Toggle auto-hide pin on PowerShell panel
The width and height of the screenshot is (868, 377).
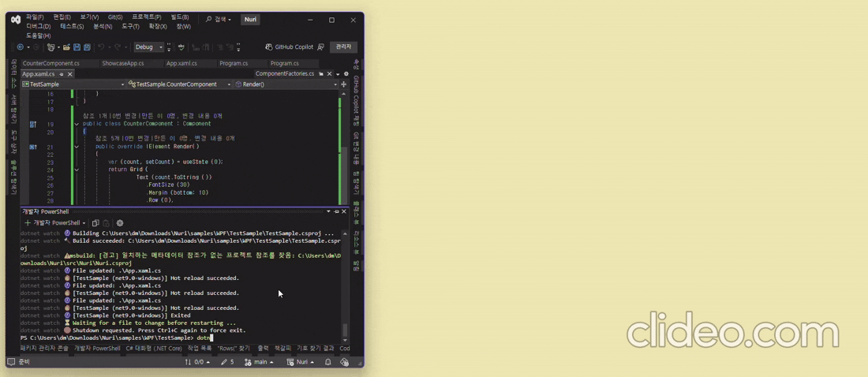point(336,211)
